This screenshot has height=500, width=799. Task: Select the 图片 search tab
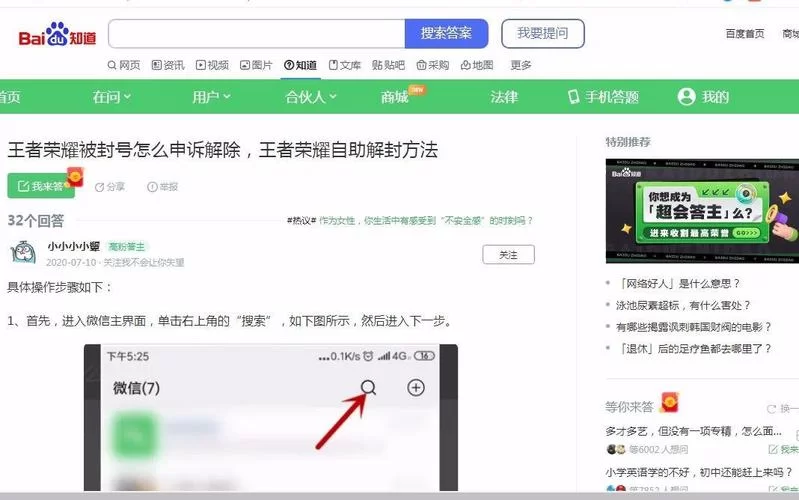(256, 65)
